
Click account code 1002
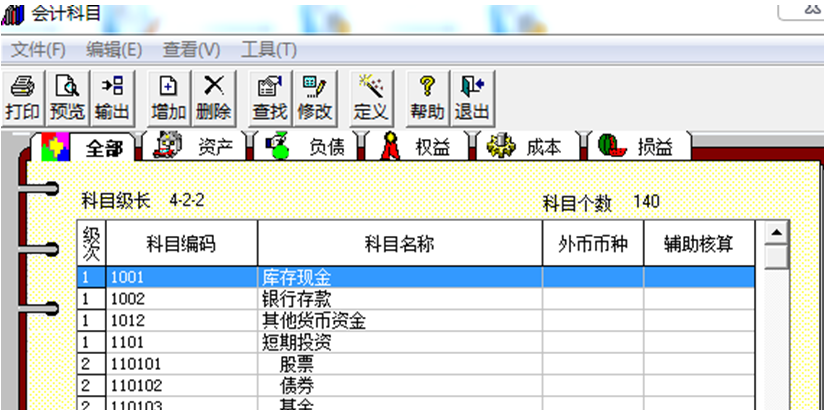click(127, 299)
